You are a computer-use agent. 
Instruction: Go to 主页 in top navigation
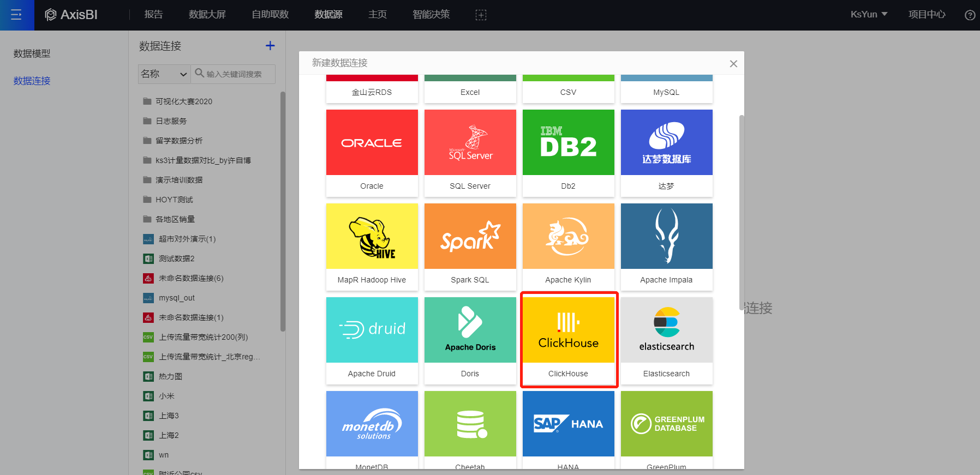click(378, 15)
